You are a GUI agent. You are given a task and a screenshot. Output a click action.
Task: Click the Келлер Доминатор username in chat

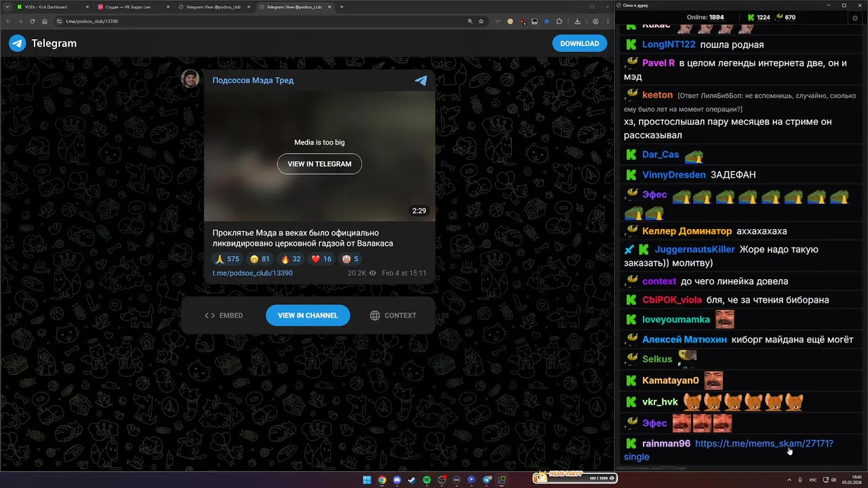pyautogui.click(x=687, y=231)
